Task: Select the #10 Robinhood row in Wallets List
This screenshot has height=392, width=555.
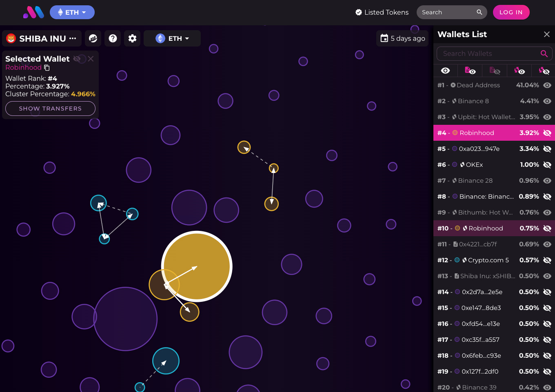Action: [482, 228]
